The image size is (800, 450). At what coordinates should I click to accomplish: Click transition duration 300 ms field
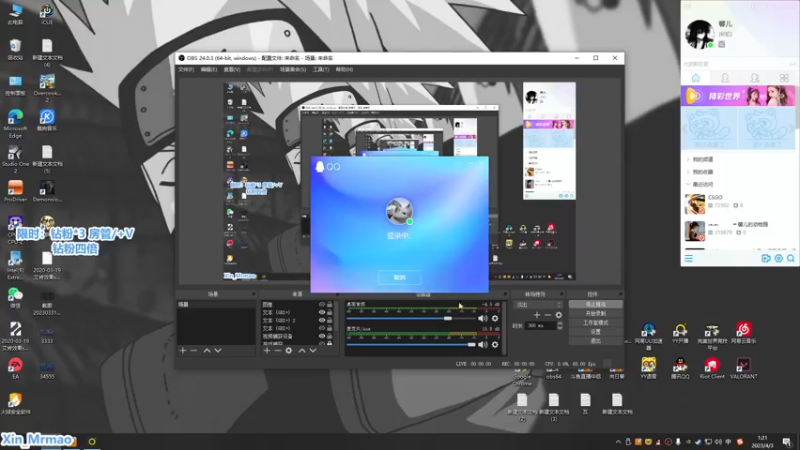541,326
